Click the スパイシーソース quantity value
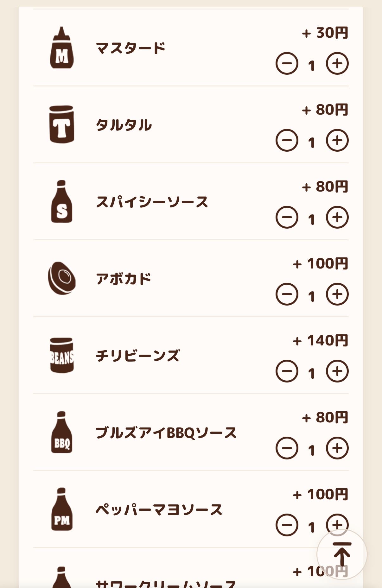The width and height of the screenshot is (382, 588). [x=311, y=219]
